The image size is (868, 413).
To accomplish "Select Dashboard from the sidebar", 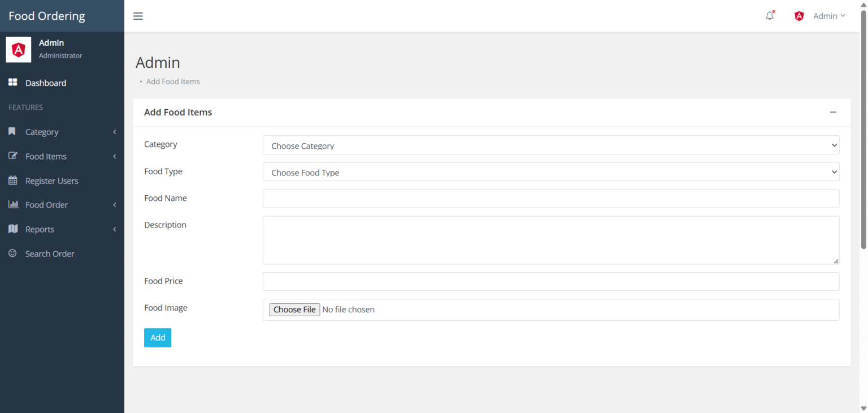I will [45, 83].
